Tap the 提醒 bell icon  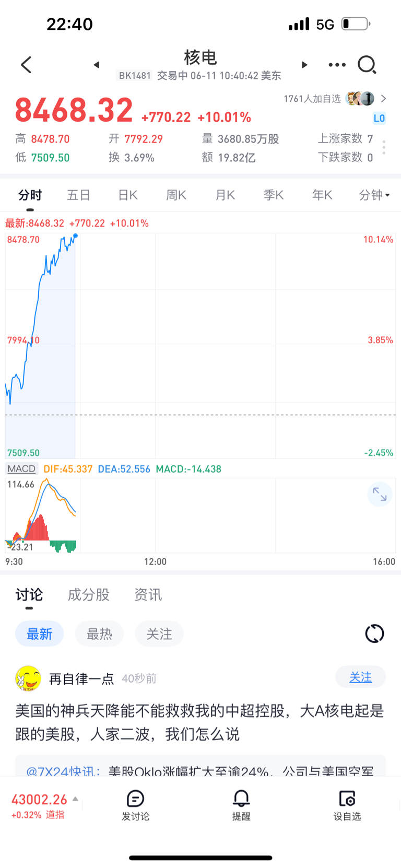point(241,805)
